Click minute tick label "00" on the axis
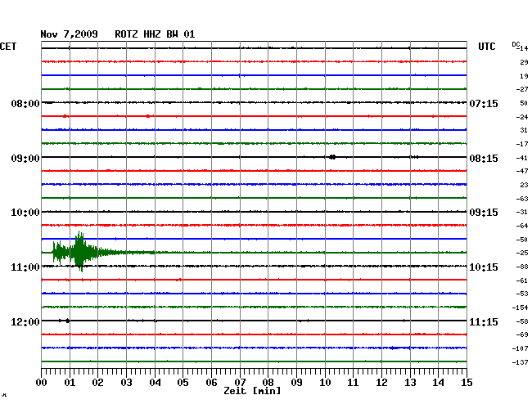The height and width of the screenshot is (404, 532). coord(41,382)
